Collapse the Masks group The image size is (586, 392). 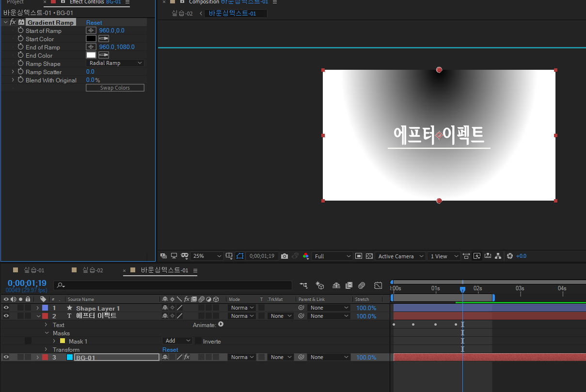click(x=47, y=333)
